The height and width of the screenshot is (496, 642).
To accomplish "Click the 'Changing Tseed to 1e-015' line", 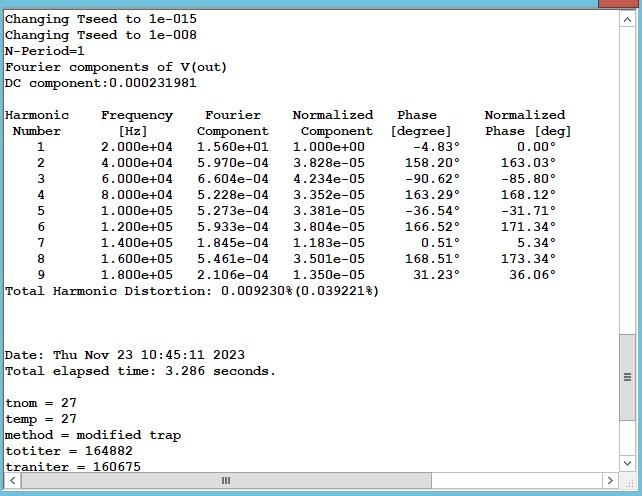I will tap(101, 19).
